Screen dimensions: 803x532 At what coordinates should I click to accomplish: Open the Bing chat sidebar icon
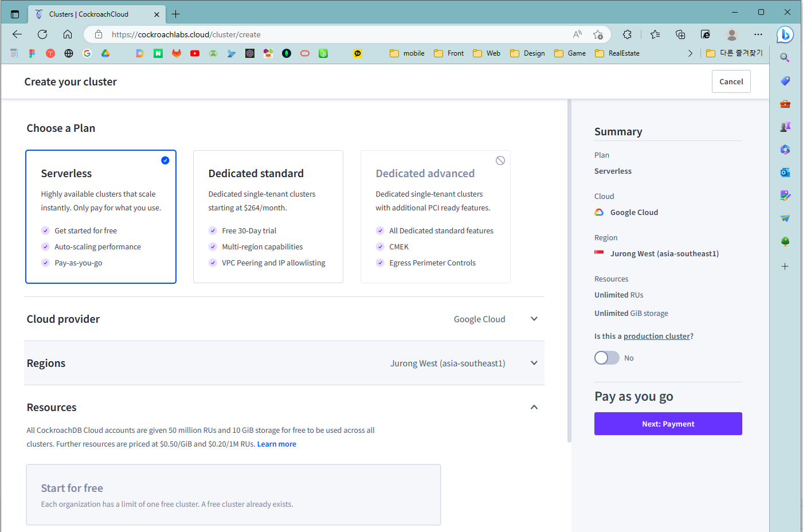tap(785, 34)
